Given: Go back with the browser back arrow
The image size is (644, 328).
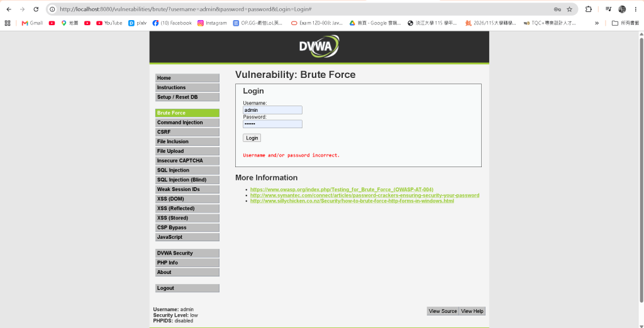Looking at the screenshot, I should 9,9.
